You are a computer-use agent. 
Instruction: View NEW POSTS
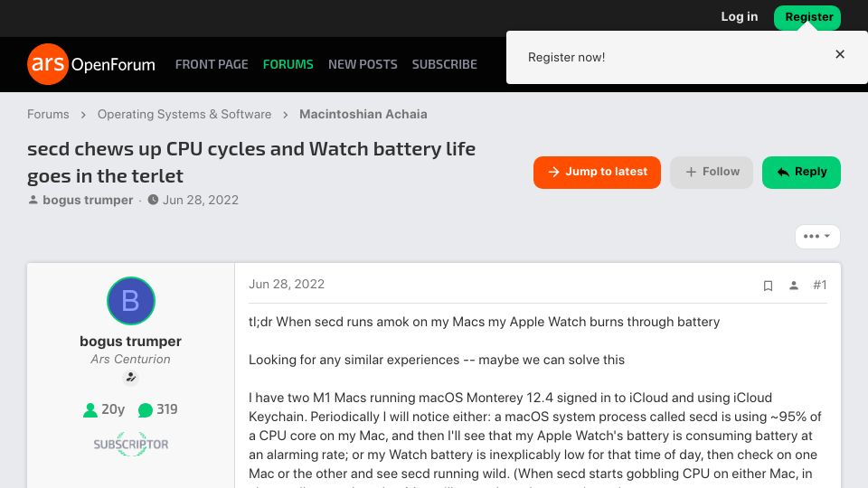click(363, 64)
